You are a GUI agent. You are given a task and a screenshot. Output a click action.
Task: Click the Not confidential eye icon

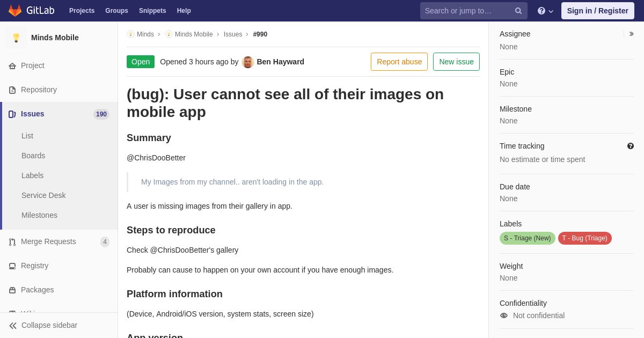click(504, 315)
